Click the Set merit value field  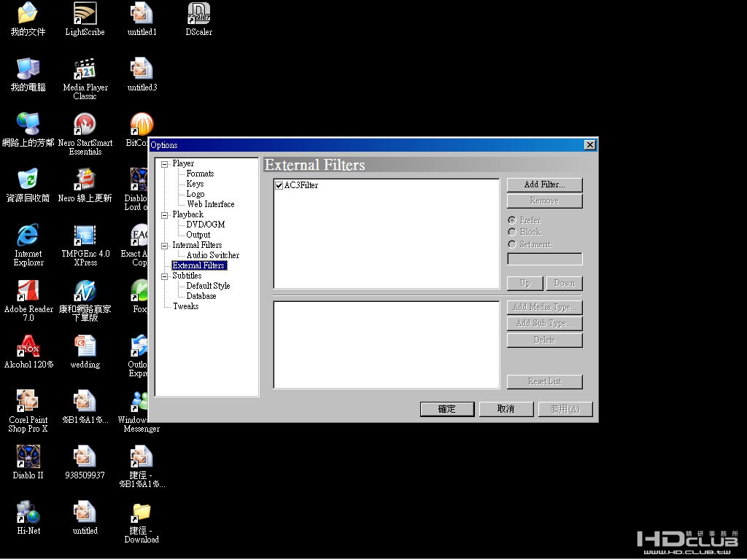(x=544, y=259)
